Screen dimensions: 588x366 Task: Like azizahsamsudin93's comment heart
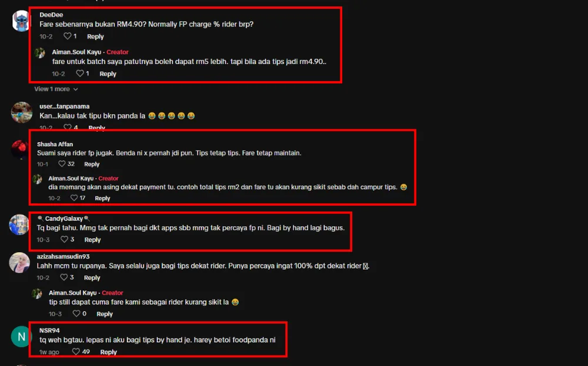coord(64,277)
